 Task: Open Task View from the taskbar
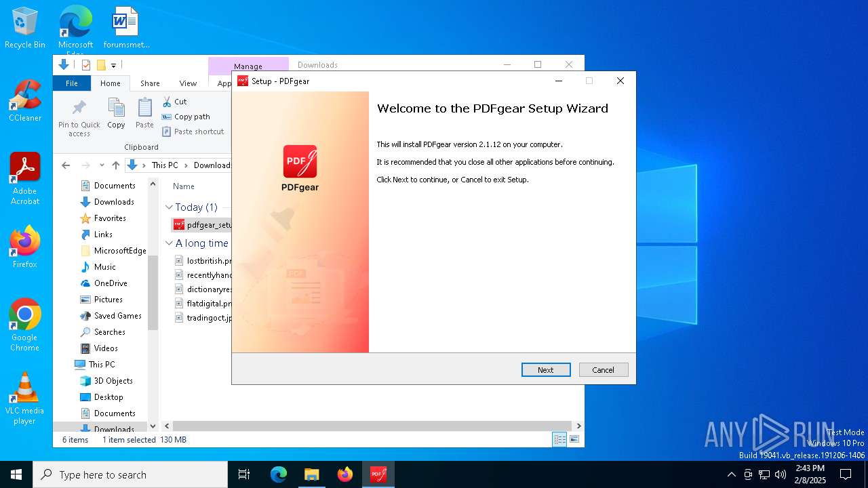(x=244, y=474)
